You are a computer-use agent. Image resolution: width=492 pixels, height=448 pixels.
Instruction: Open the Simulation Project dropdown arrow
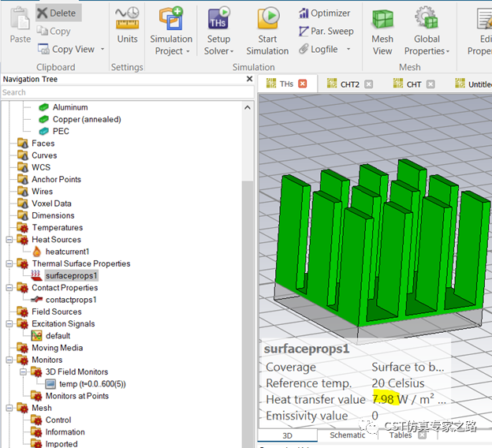tap(188, 51)
